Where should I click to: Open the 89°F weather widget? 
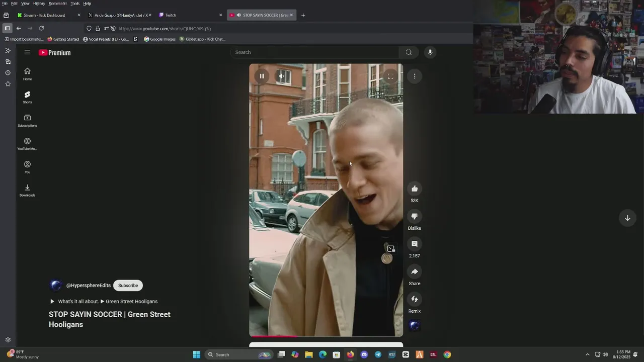(23, 354)
